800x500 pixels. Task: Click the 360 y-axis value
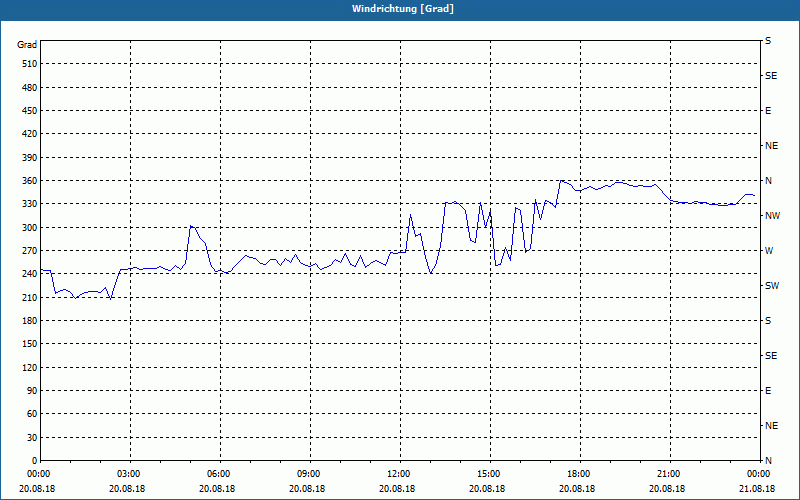pyautogui.click(x=30, y=181)
